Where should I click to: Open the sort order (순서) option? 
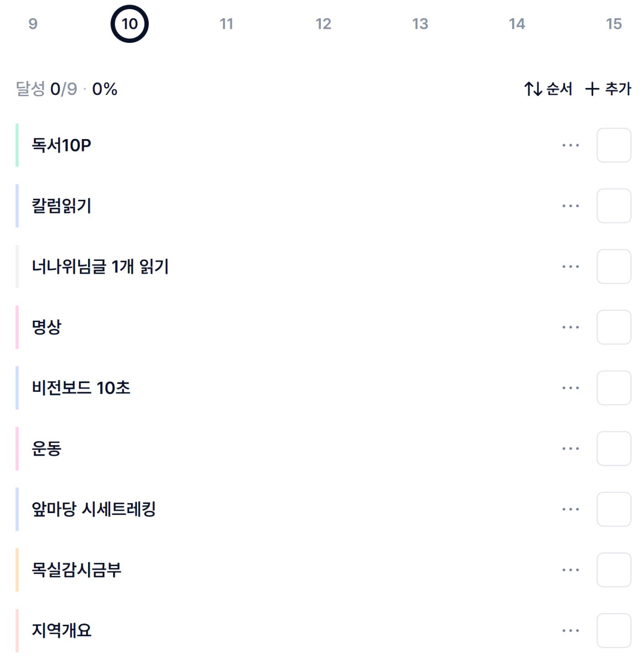pos(548,89)
